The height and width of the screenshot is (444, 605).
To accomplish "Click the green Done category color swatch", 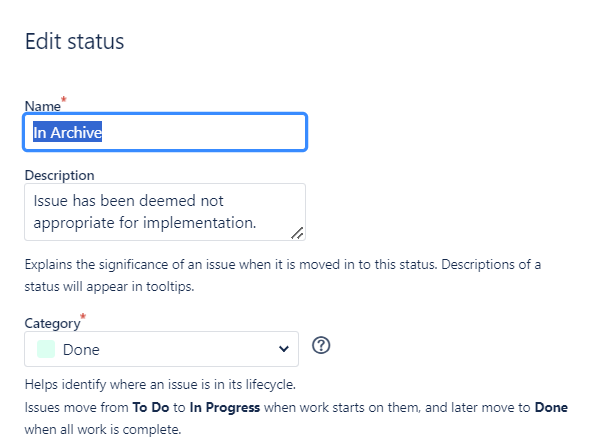I will pos(46,349).
